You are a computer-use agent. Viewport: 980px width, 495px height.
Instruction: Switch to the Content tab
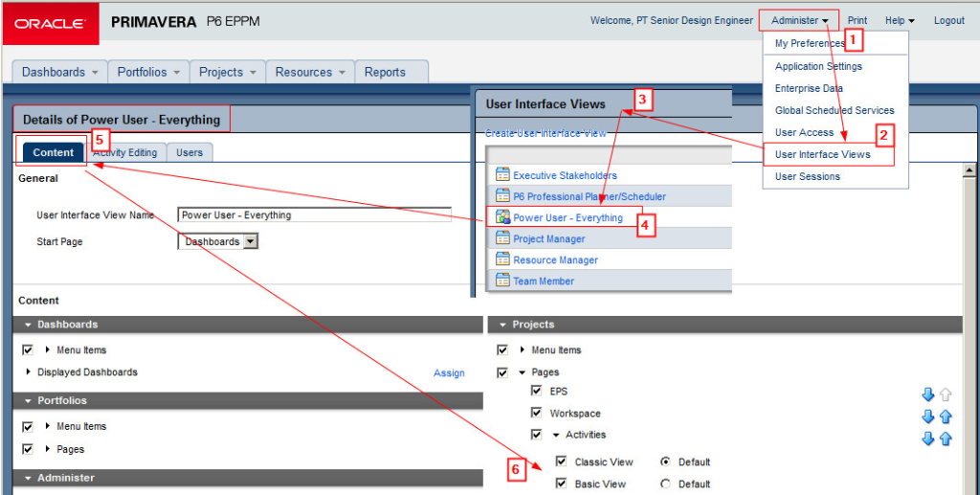pyautogui.click(x=54, y=152)
